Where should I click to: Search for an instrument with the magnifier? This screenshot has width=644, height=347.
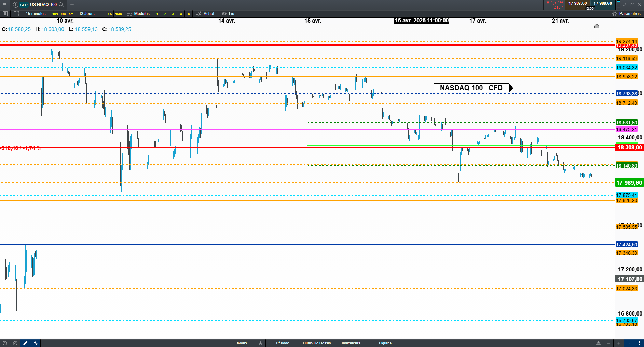click(61, 5)
